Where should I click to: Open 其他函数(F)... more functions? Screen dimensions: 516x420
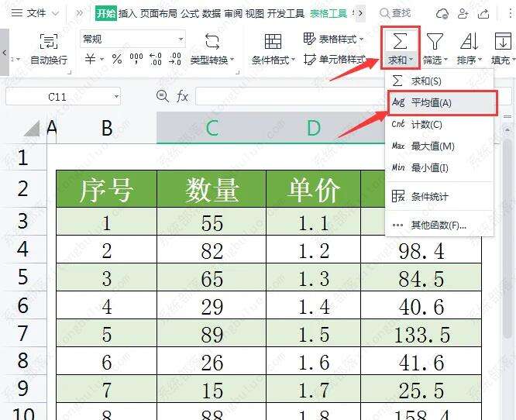pyautogui.click(x=439, y=225)
